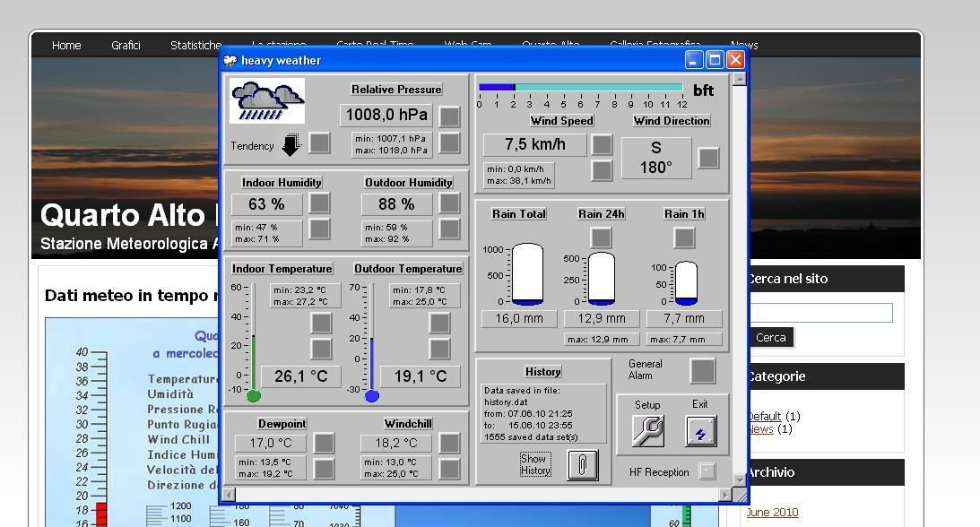Click the Indoor Temperature green thermometer
Screen dimensions: 980x527
(254, 341)
